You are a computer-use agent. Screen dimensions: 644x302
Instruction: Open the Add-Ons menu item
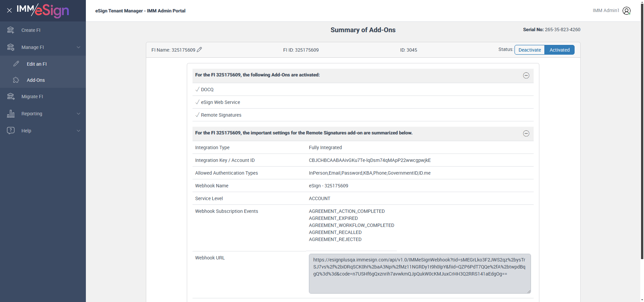click(36, 80)
